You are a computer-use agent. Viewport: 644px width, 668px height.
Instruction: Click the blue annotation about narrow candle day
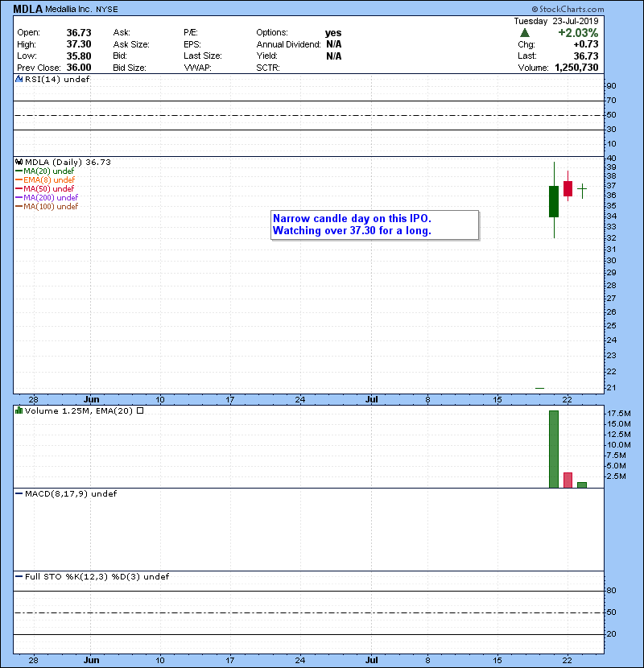[374, 225]
